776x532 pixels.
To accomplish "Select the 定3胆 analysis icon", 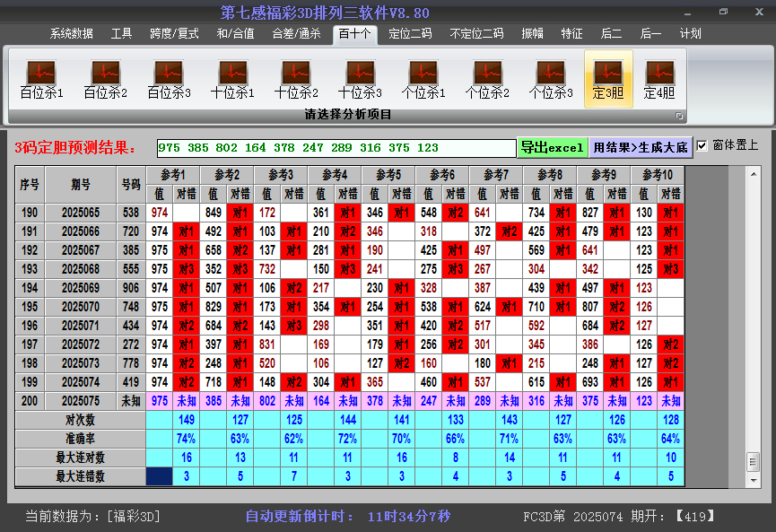I will click(608, 79).
